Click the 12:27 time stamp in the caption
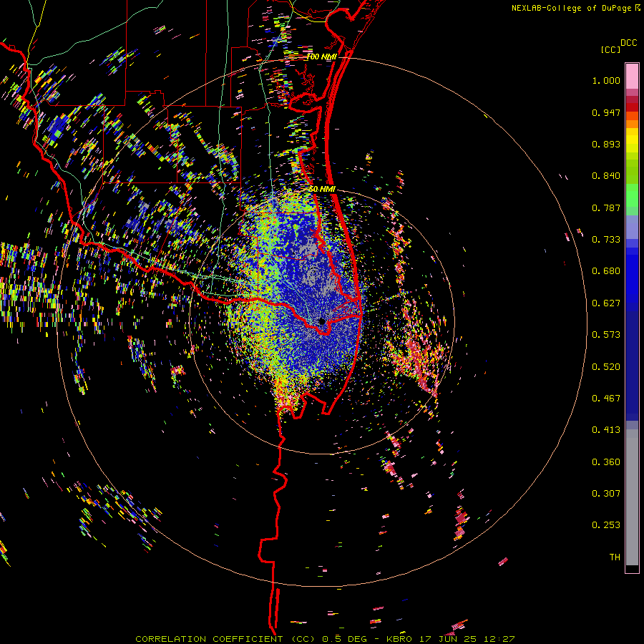Image resolution: width=644 pixels, height=644 pixels. click(500, 639)
